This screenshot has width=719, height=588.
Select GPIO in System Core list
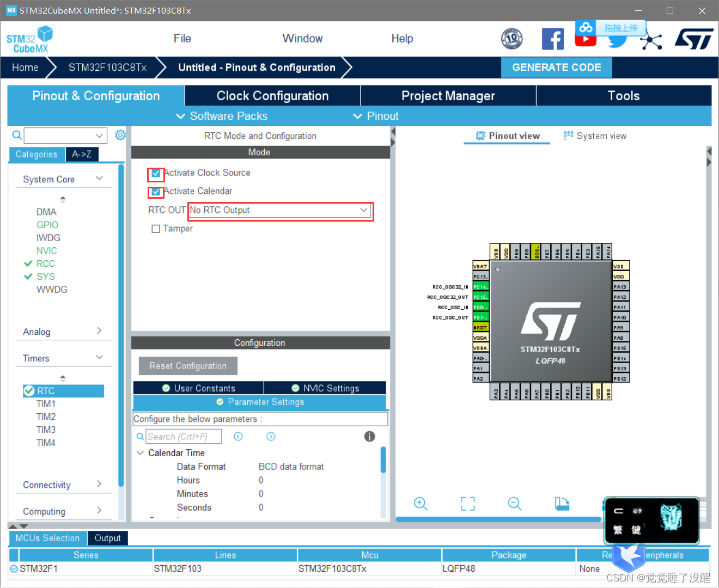(x=47, y=225)
